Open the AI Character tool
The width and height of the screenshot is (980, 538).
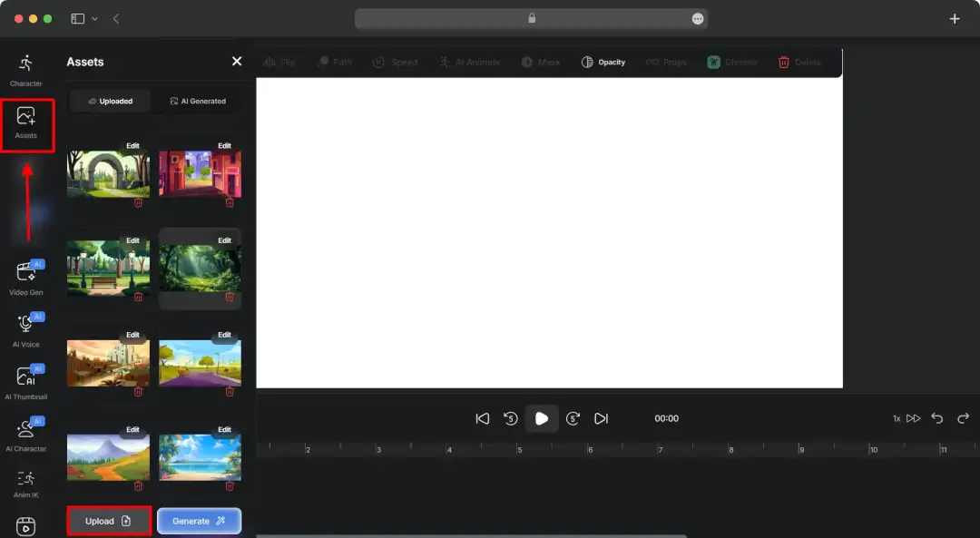25,433
